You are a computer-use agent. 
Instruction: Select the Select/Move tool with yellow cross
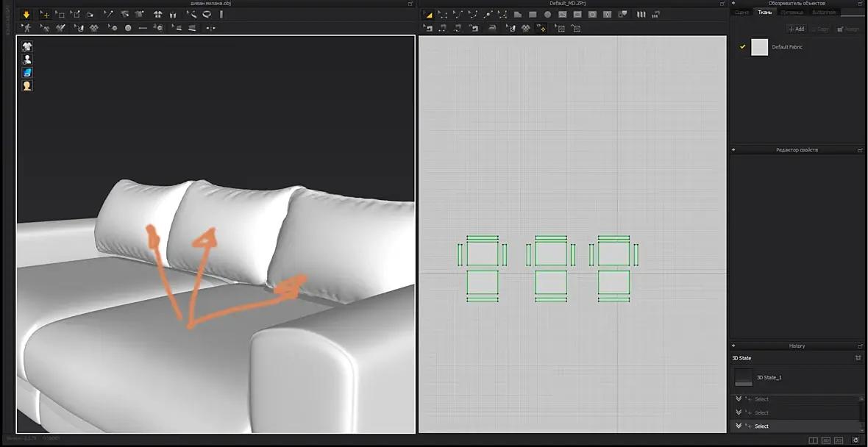tap(45, 15)
